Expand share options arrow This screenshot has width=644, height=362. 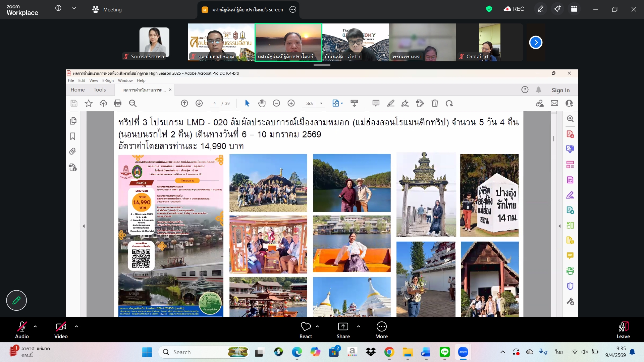tap(359, 326)
